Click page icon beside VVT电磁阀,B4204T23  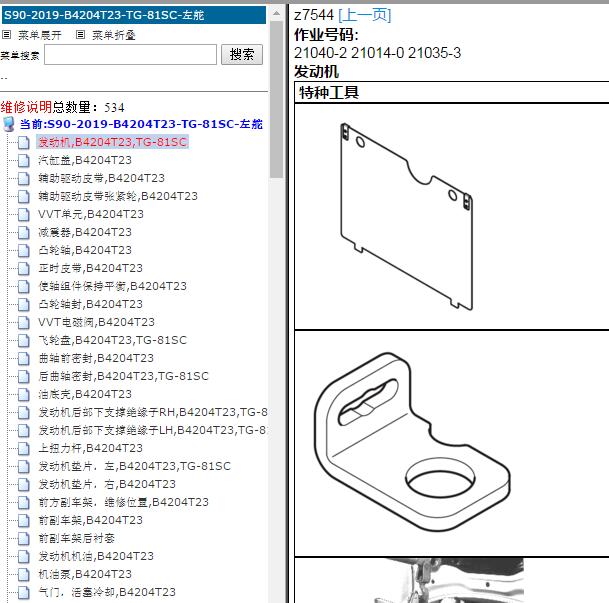point(24,322)
